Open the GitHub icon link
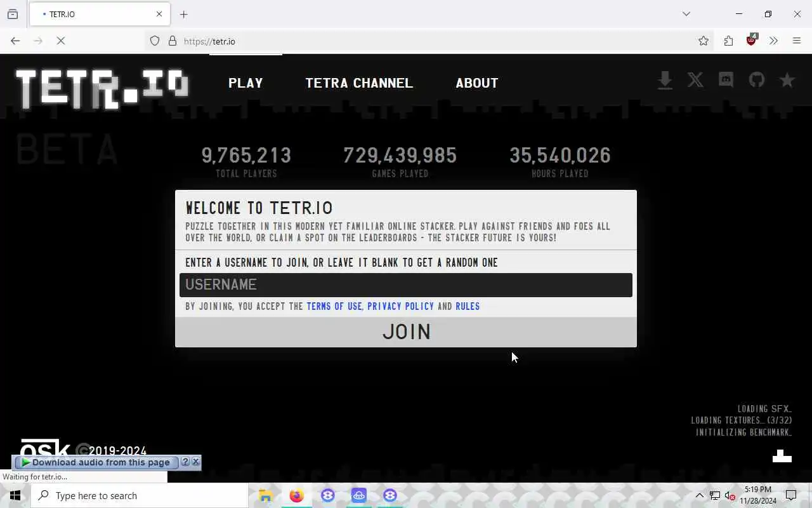 756,80
